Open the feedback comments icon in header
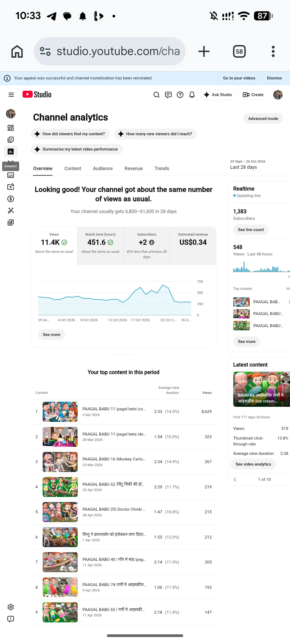Viewport: 290px width, 644px height. [168, 95]
